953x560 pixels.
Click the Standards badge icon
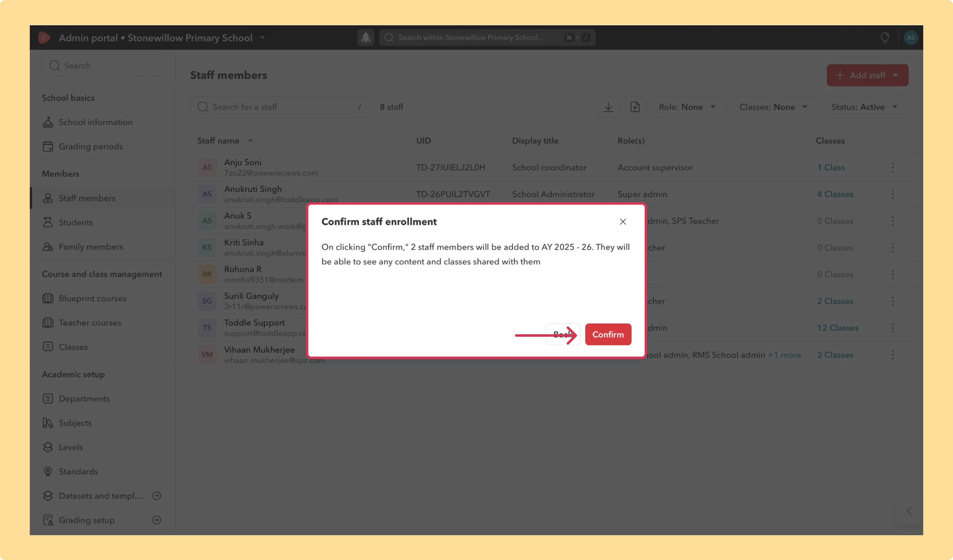click(48, 471)
